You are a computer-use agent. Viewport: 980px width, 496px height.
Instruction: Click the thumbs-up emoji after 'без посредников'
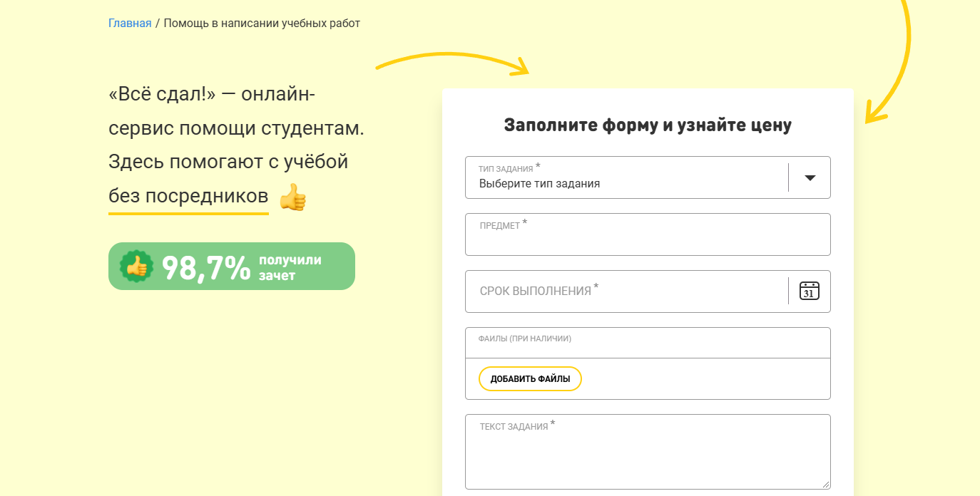[x=292, y=197]
